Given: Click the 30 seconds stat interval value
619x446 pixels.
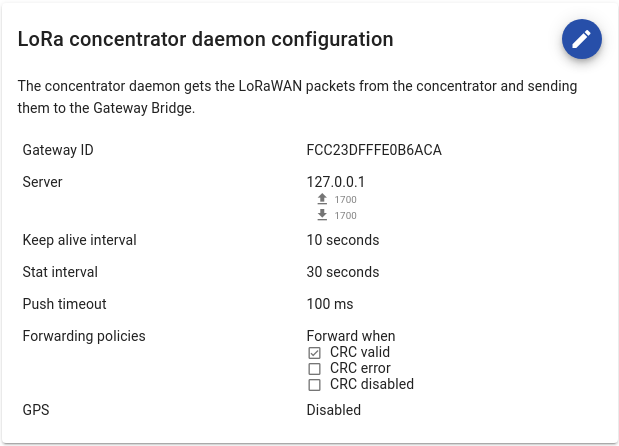Looking at the screenshot, I should pyautogui.click(x=343, y=272).
